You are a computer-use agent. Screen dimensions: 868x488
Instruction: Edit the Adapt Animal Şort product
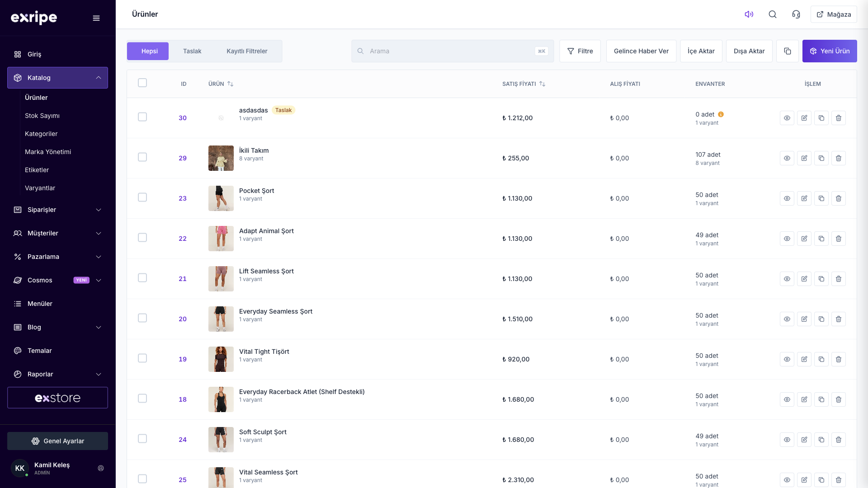click(x=804, y=239)
